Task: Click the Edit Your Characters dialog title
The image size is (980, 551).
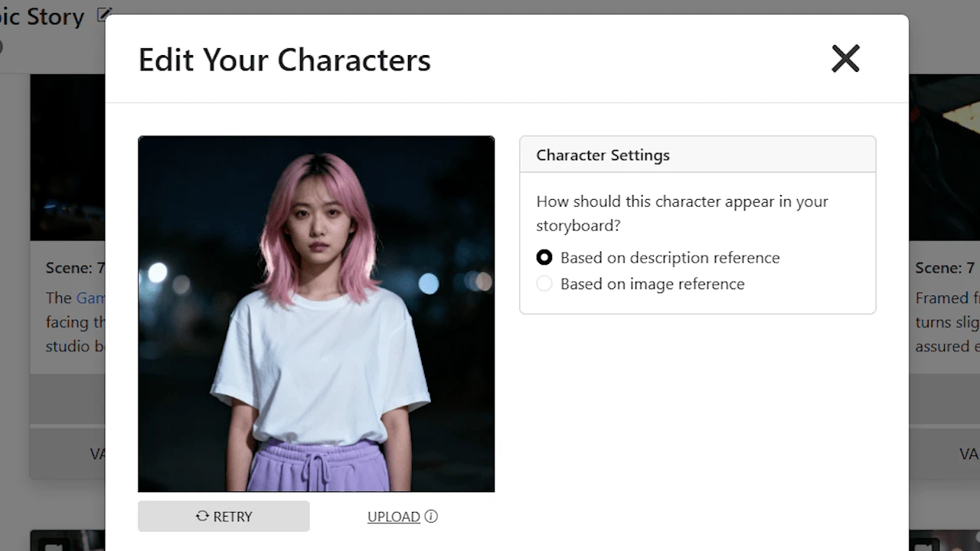Action: click(x=284, y=60)
